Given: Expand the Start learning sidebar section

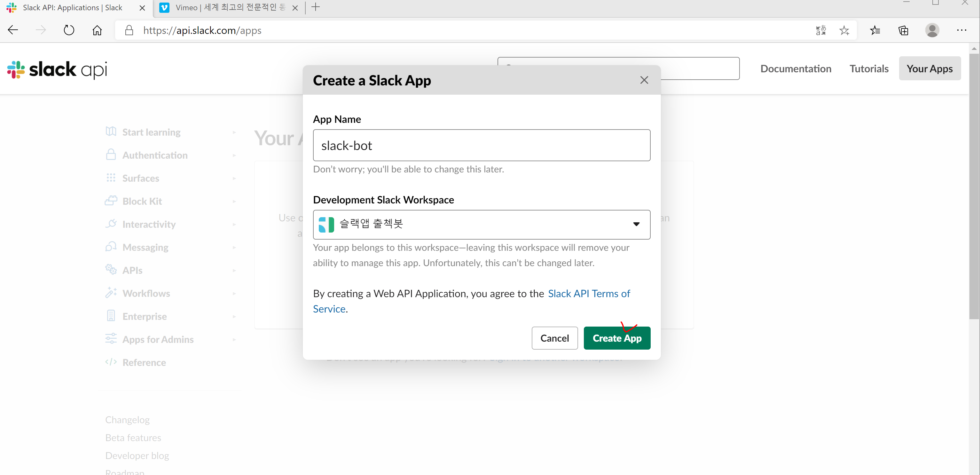Looking at the screenshot, I should 152,132.
